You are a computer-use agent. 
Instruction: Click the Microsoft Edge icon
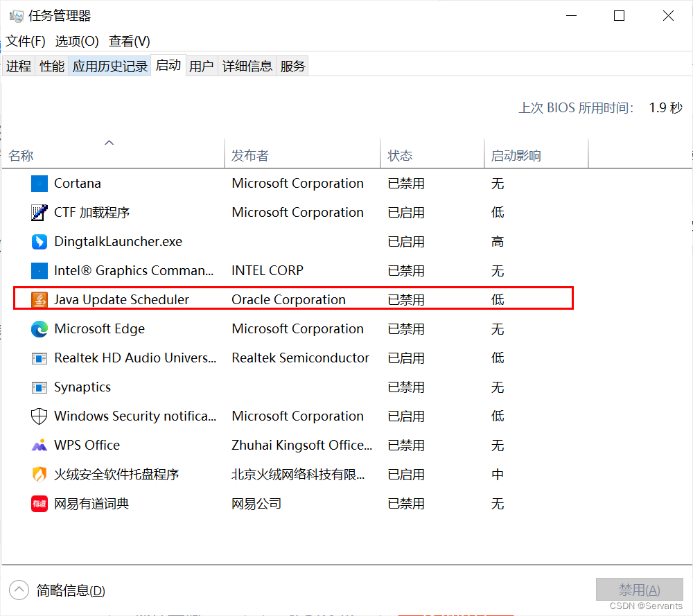tap(40, 329)
